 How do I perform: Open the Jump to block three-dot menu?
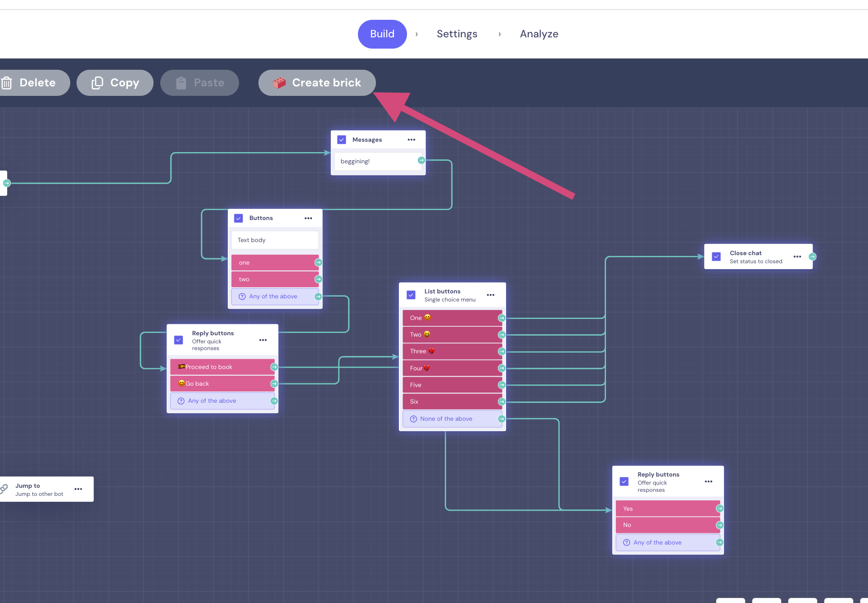click(x=78, y=489)
